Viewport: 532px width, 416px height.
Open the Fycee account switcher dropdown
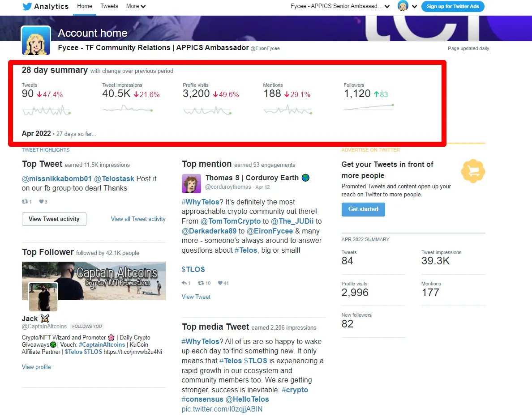(340, 6)
